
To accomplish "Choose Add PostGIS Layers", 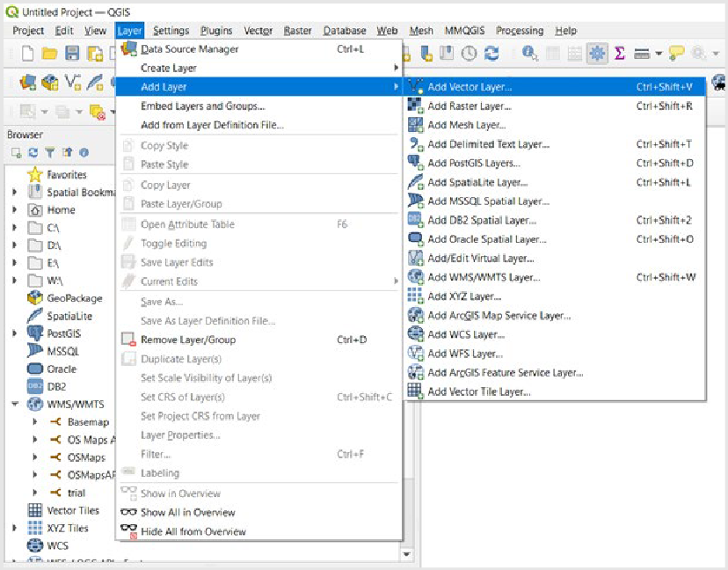I will (x=556, y=163).
